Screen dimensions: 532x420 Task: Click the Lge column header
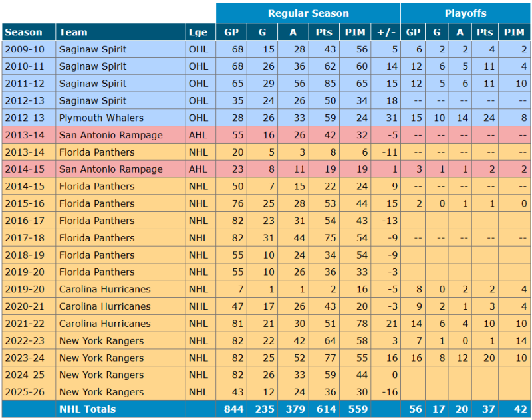point(198,32)
